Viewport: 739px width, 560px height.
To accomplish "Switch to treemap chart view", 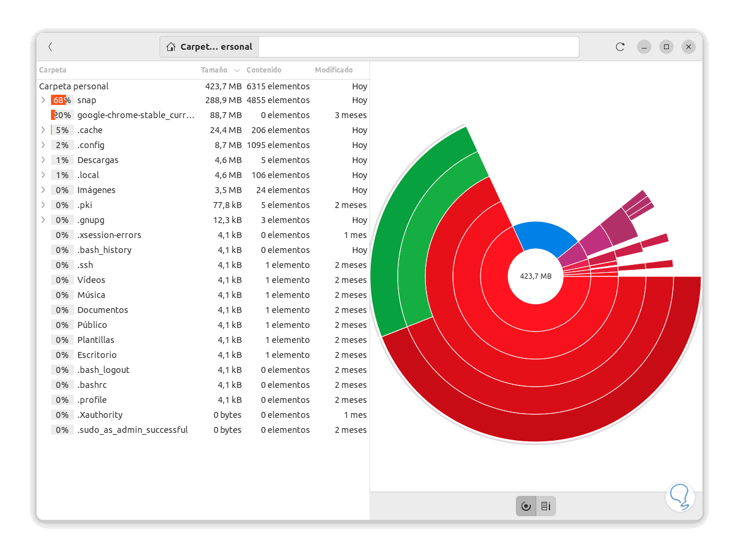I will pyautogui.click(x=546, y=506).
